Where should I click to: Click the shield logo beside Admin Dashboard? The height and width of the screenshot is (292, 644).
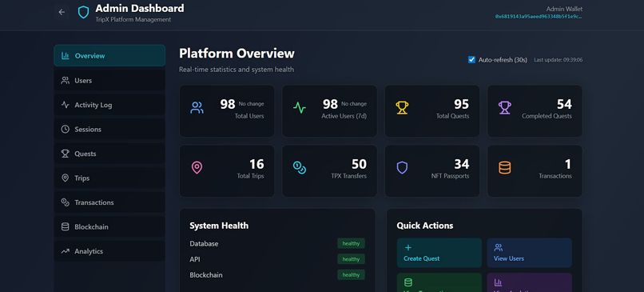tap(83, 12)
